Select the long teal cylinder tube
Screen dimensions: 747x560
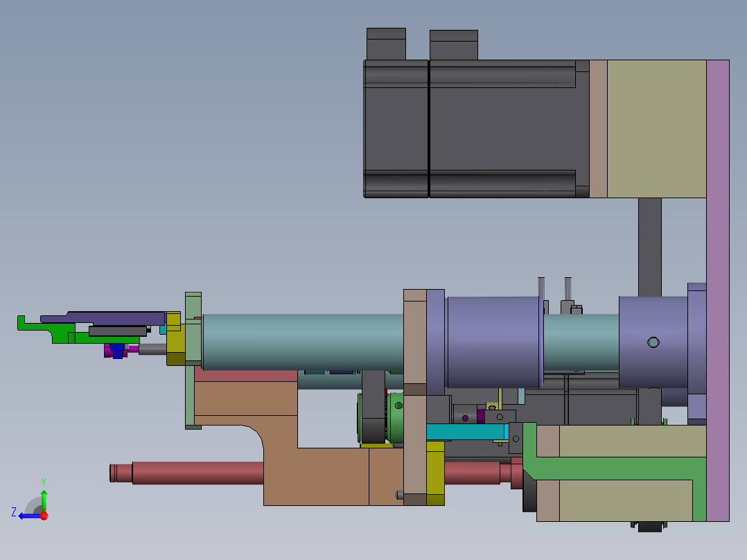pyautogui.click(x=303, y=342)
